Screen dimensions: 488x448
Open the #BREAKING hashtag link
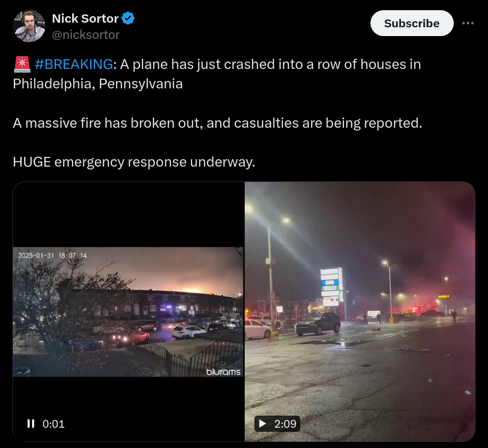click(74, 64)
